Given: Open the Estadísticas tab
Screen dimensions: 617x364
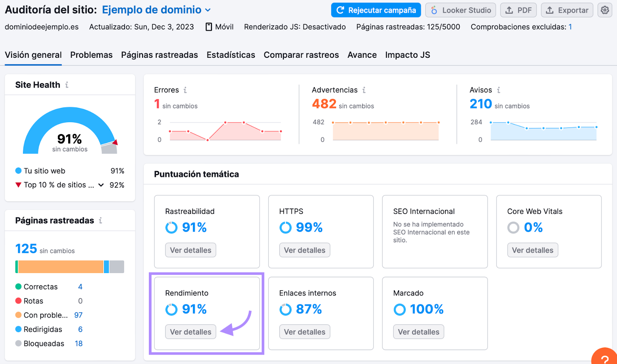Looking at the screenshot, I should click(x=231, y=55).
